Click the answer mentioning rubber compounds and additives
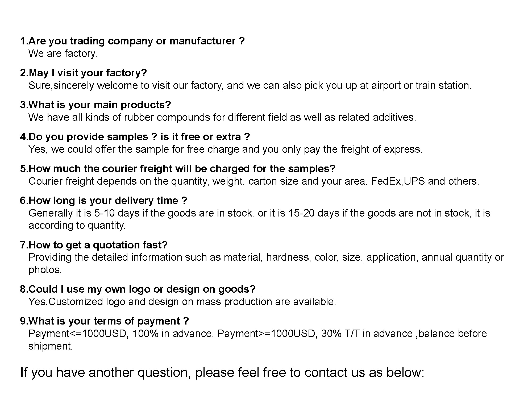 [x=222, y=117]
